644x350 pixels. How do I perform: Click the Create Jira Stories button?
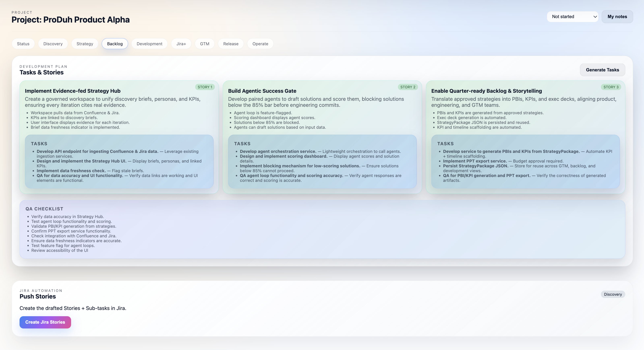pos(45,322)
